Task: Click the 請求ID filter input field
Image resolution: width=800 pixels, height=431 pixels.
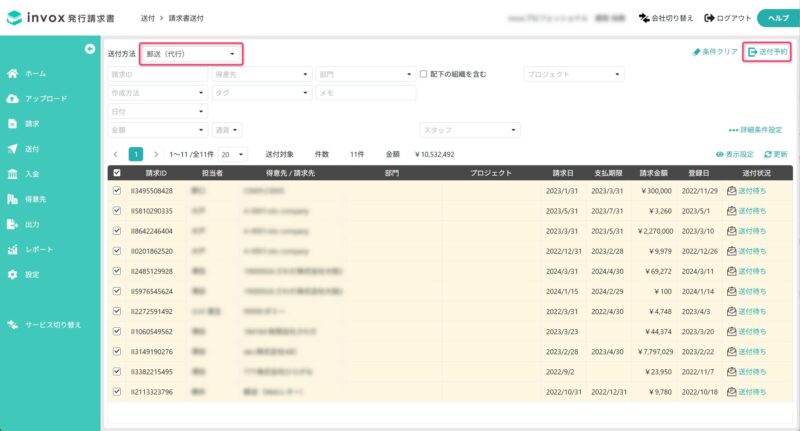Action: (x=158, y=74)
